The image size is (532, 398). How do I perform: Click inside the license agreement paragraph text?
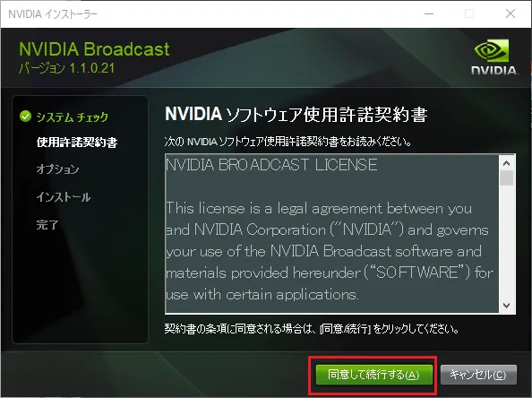(329, 251)
